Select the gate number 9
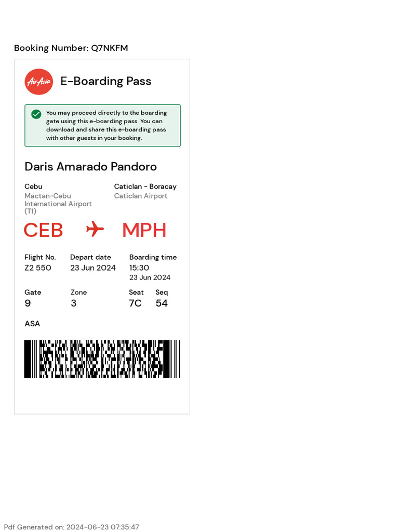 tap(28, 303)
